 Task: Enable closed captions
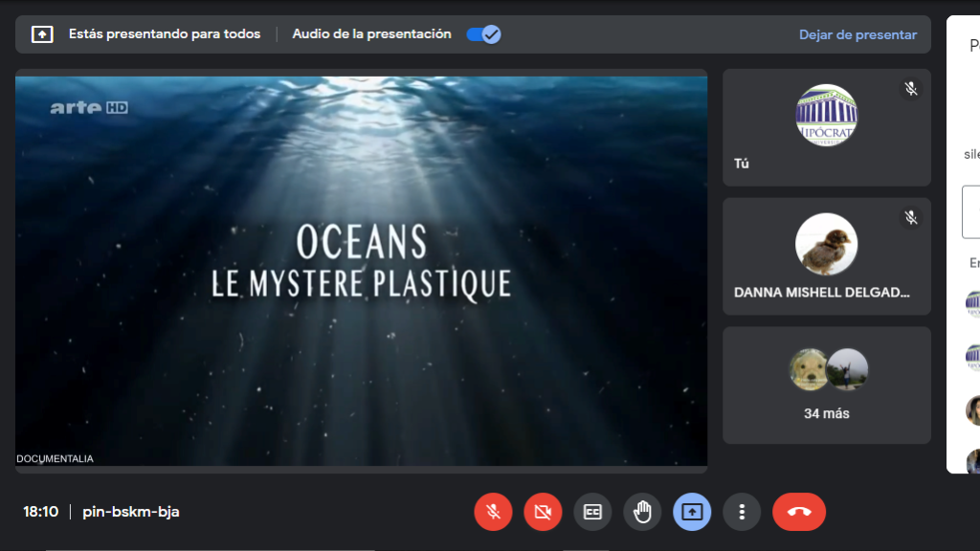[x=592, y=512]
